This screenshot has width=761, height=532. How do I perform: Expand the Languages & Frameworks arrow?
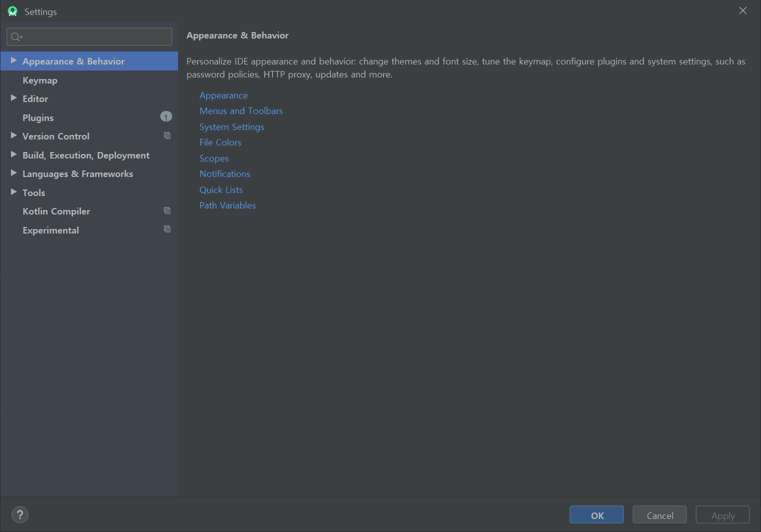[x=14, y=173]
